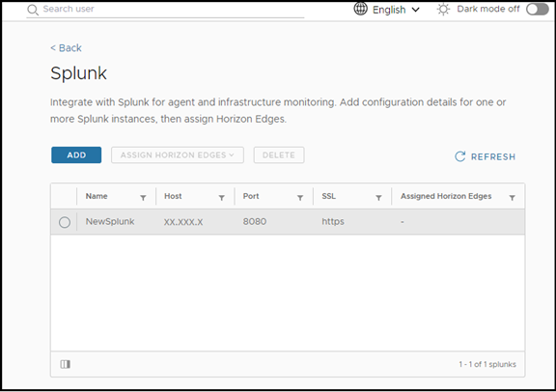556x392 pixels.
Task: Open the Port column filter
Action: point(300,198)
